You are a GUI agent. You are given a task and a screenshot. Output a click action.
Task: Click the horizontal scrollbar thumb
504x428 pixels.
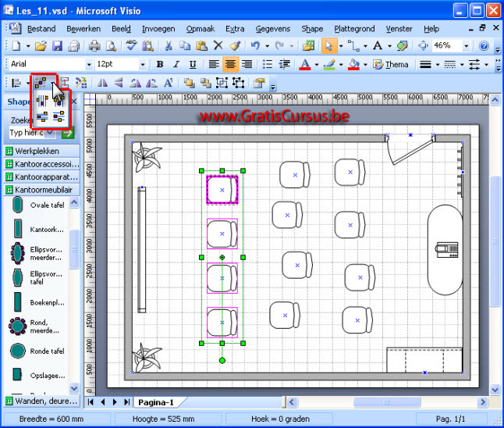coord(387,402)
